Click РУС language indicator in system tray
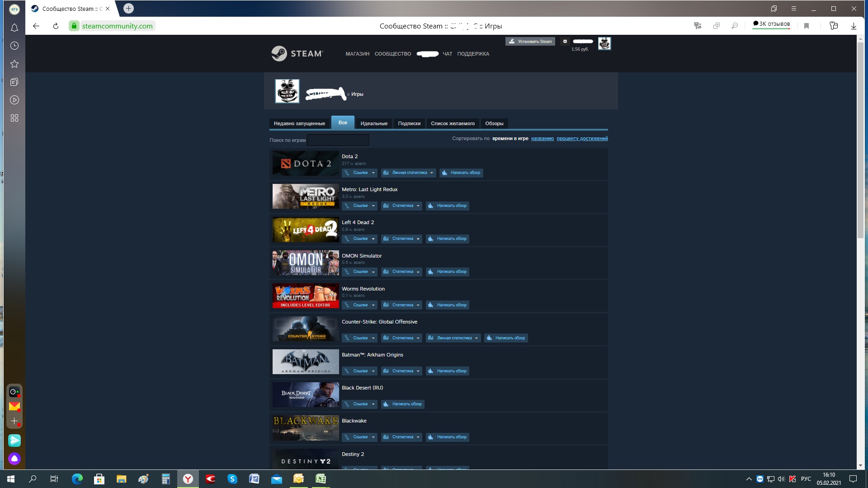 [x=806, y=479]
